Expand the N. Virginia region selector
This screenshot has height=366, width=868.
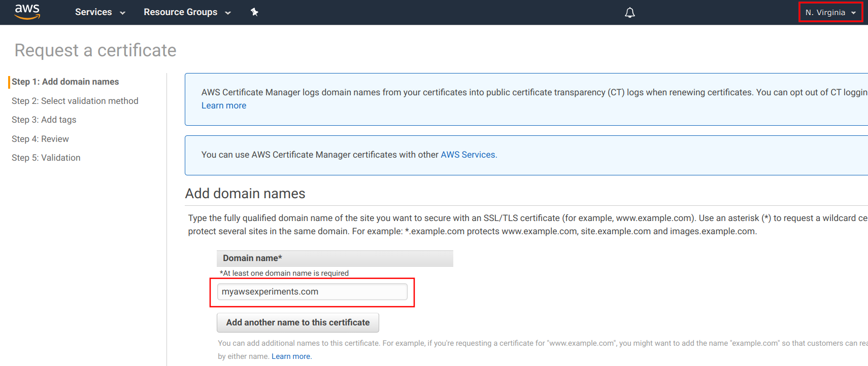point(825,12)
